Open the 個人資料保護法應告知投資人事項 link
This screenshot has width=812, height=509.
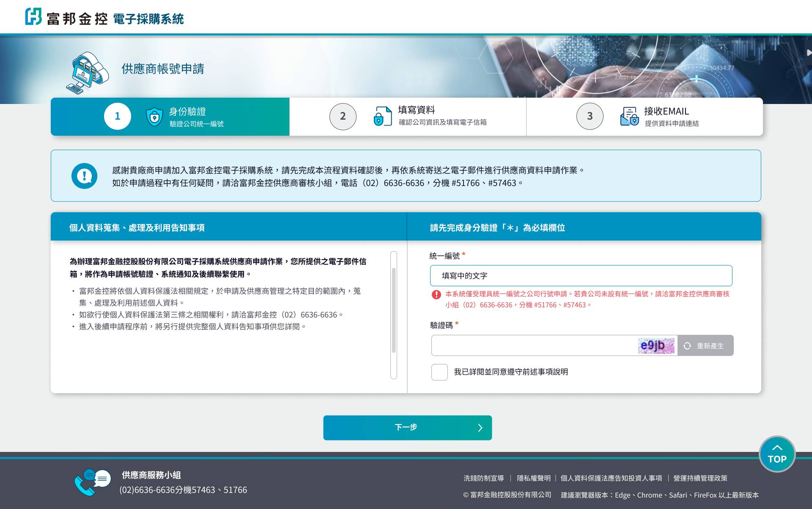611,478
